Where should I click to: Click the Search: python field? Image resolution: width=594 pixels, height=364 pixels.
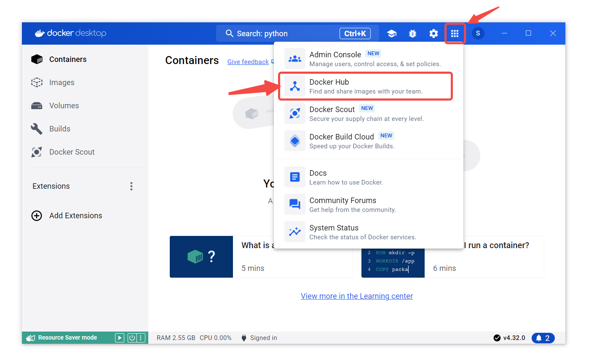coord(297,33)
